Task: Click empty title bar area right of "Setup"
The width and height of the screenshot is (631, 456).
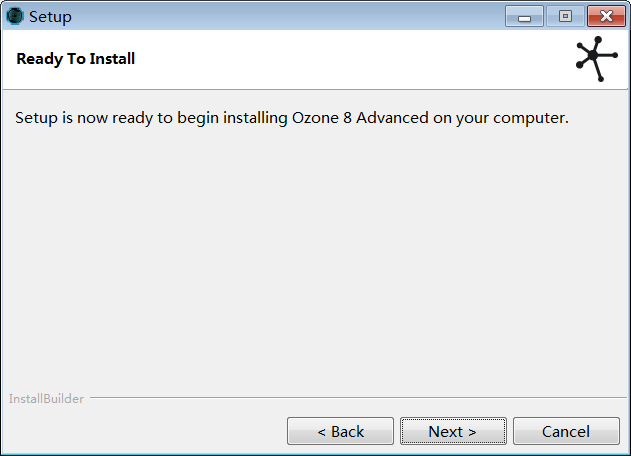Action: click(280, 16)
